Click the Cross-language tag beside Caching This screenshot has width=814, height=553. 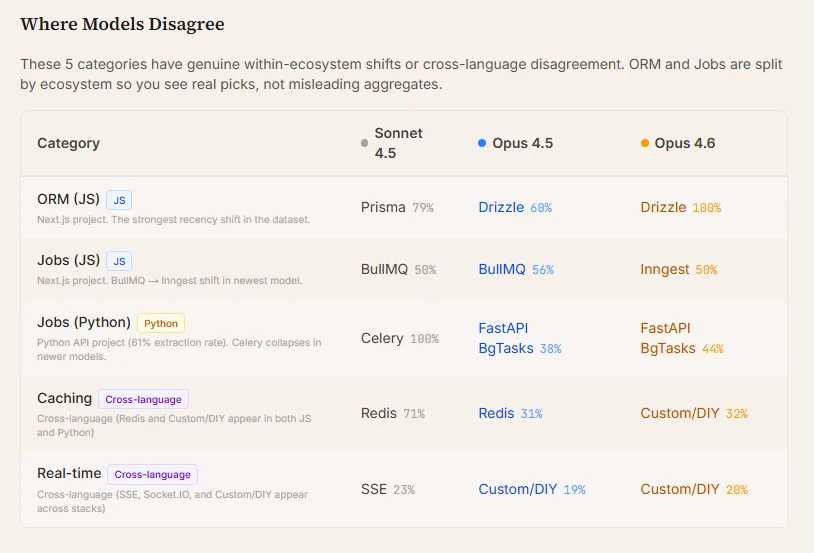[x=143, y=399]
